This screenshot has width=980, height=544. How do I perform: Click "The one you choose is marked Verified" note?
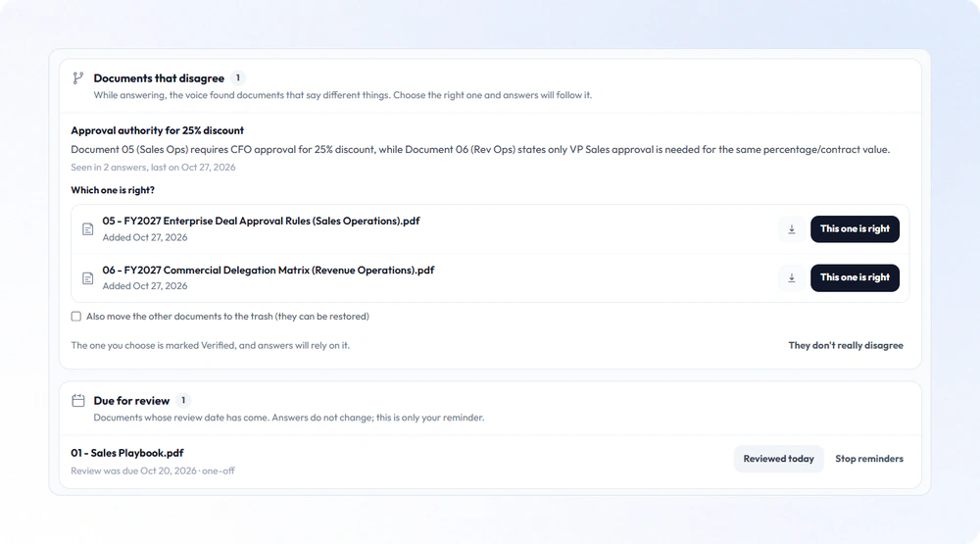[210, 345]
